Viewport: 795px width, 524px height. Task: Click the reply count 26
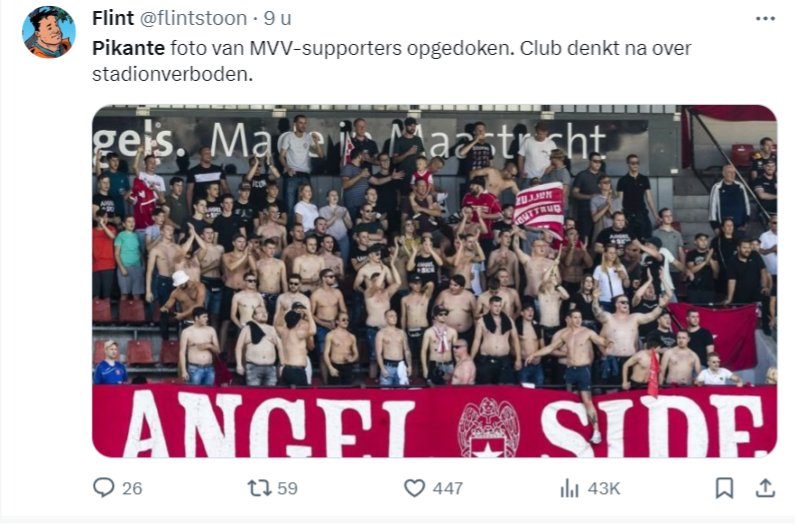pos(132,488)
